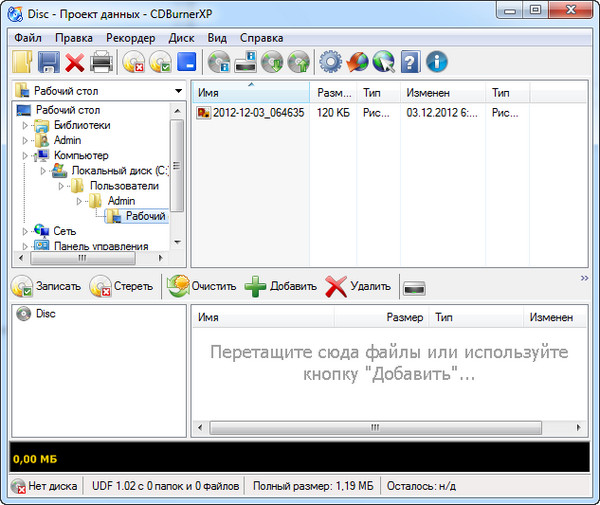Click the new project folder icon
This screenshot has height=505, width=600.
point(21,62)
